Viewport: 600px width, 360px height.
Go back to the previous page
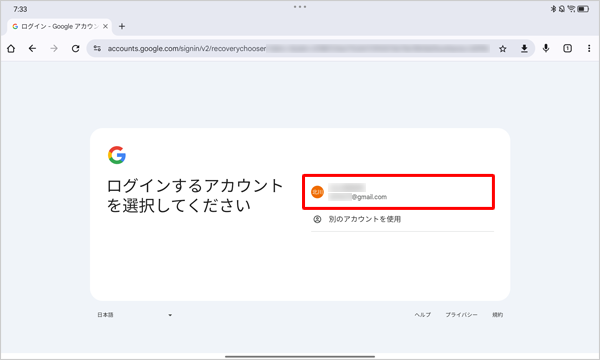33,49
